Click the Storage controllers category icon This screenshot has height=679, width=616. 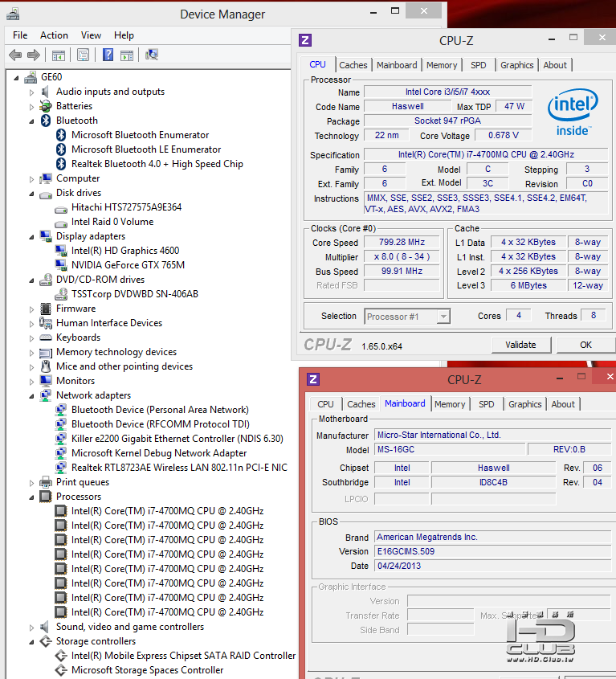(46, 641)
